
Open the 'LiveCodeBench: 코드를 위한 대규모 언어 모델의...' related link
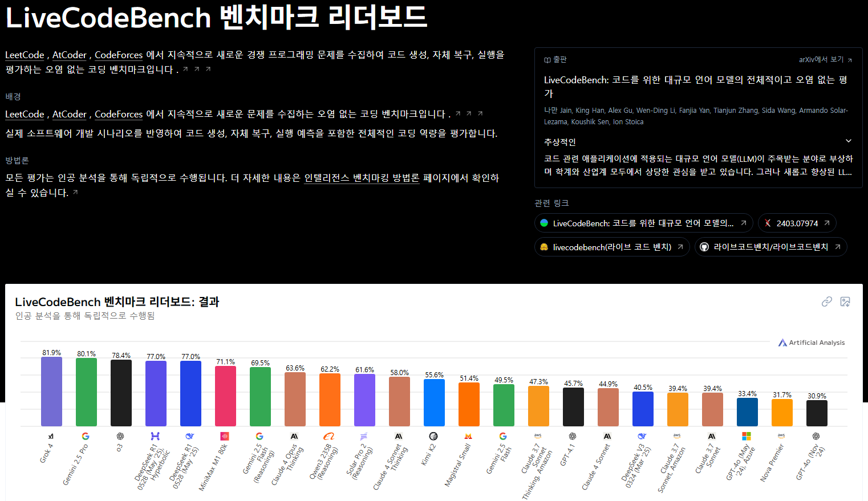point(643,223)
